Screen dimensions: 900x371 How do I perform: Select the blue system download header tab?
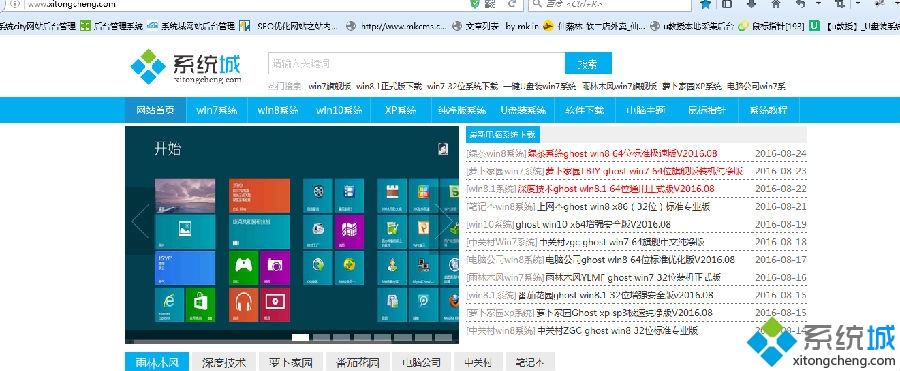pos(502,135)
